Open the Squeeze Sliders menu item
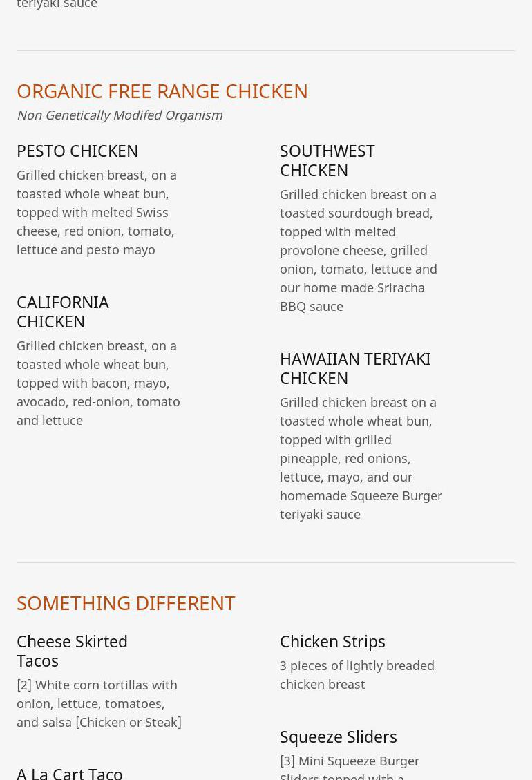This screenshot has width=532, height=780. point(338,736)
